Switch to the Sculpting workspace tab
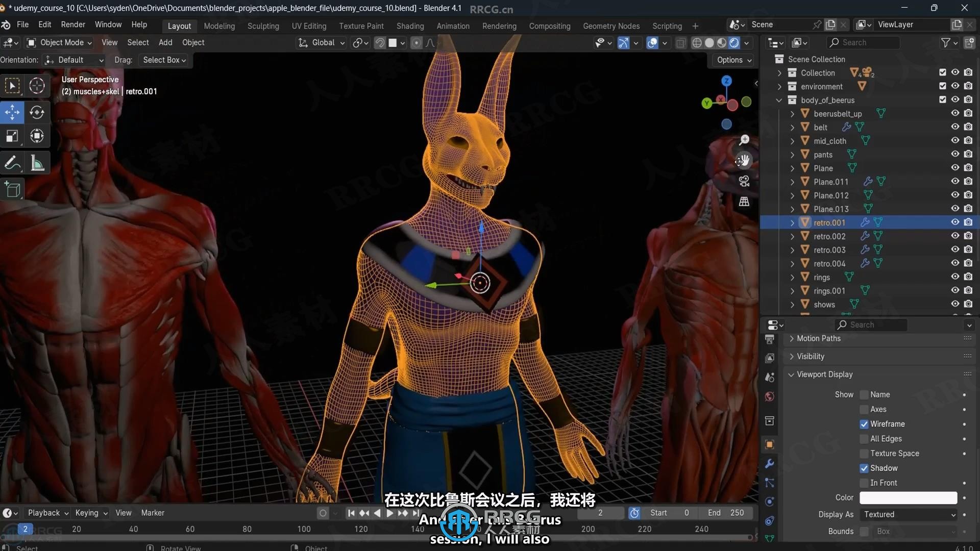Viewport: 980px width, 551px height. coord(263,26)
